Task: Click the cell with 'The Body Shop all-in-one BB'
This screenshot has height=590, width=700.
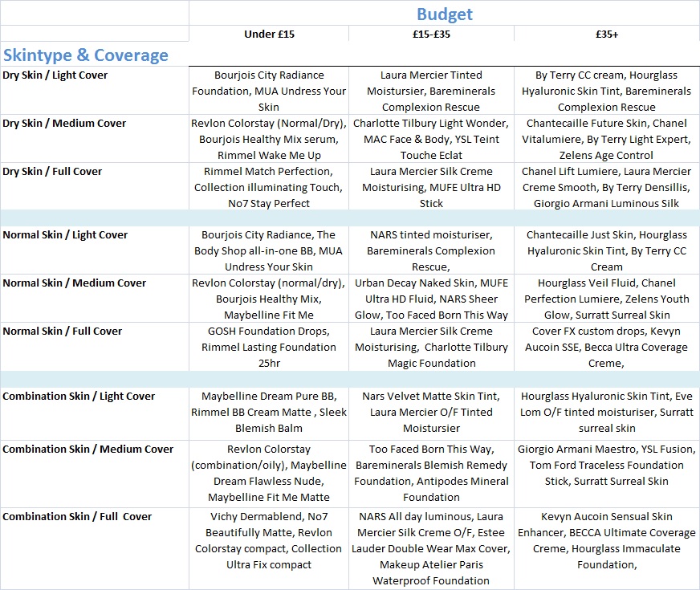Action: [269, 250]
